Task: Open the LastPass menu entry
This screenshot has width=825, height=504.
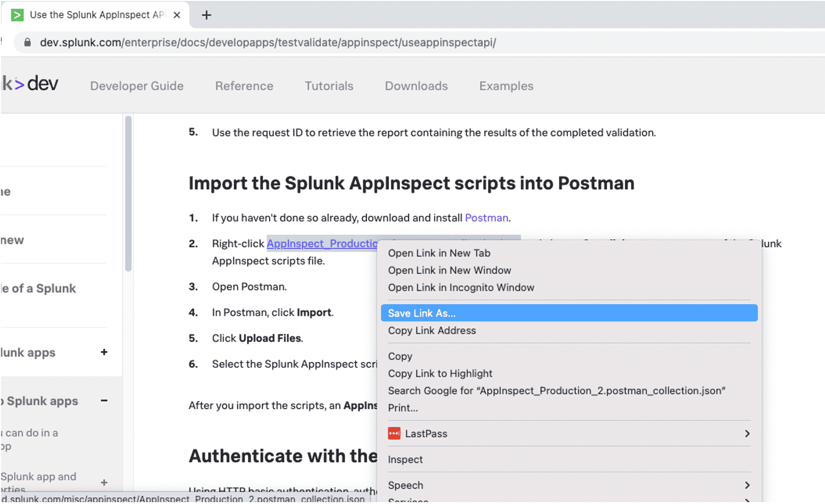Action: coord(569,433)
